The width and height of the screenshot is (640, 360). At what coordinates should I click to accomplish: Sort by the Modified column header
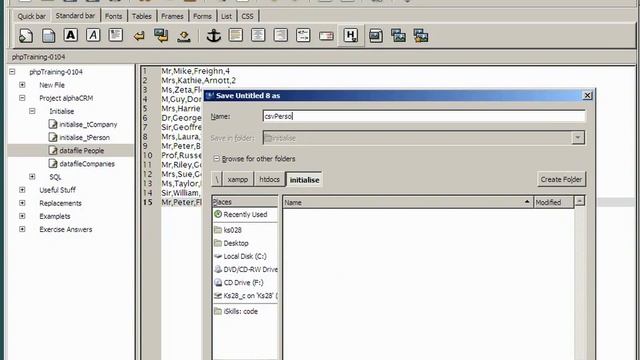coord(553,202)
